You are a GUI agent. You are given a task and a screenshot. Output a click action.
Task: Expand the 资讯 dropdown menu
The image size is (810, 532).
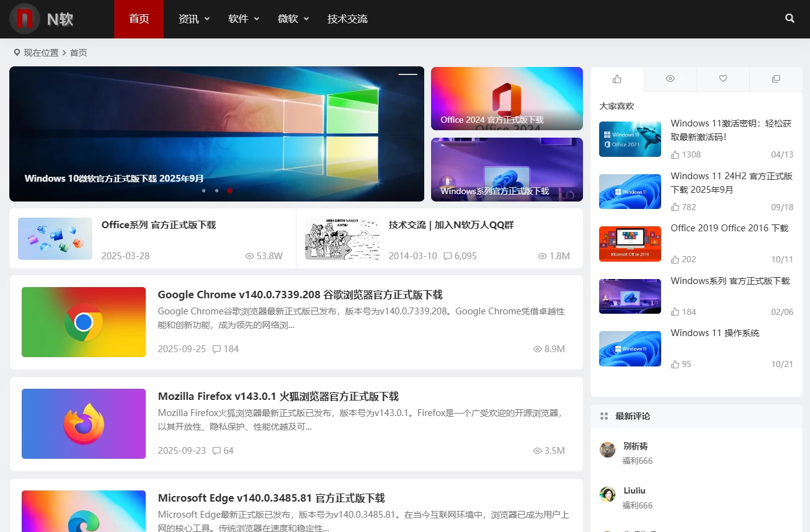point(194,19)
